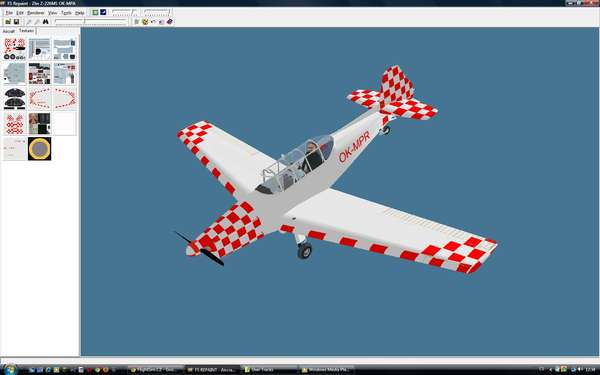Open the Windows Media Player taskbar button
Screen dimensions: 600x375
click(x=326, y=370)
